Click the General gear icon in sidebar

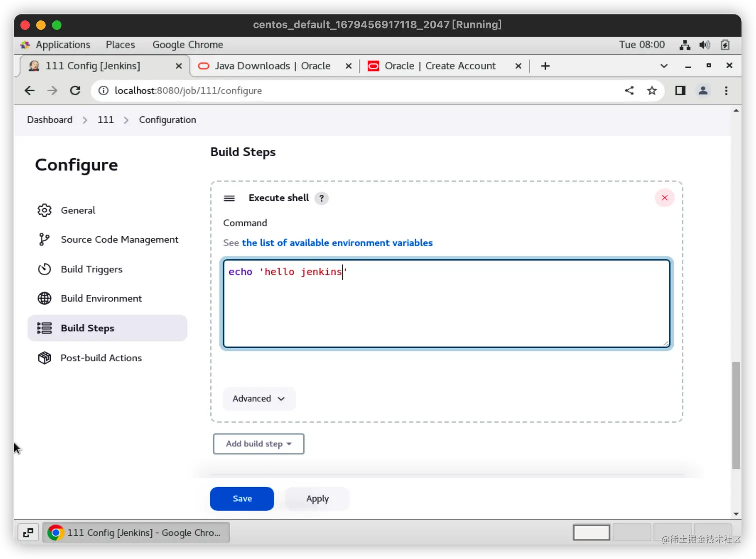coord(44,210)
